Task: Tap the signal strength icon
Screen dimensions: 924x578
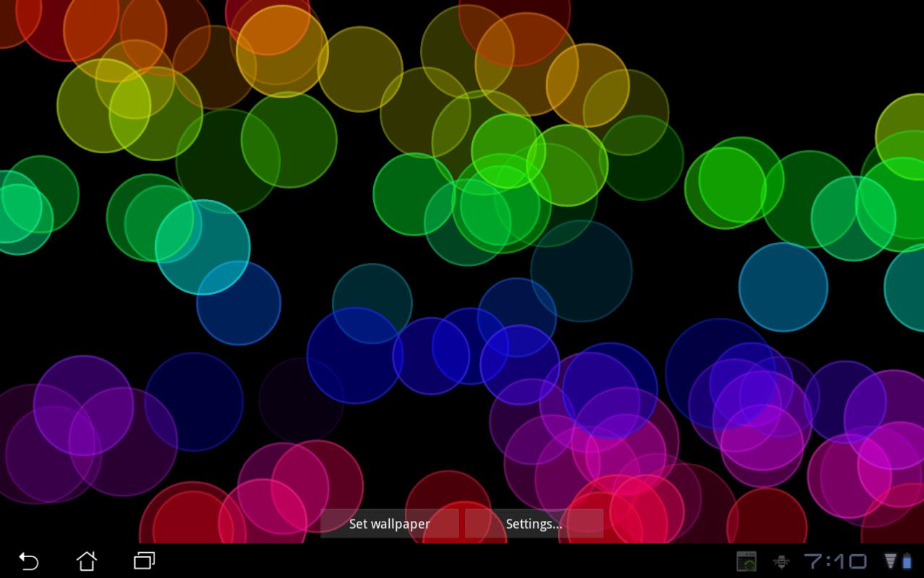Action: click(x=889, y=561)
